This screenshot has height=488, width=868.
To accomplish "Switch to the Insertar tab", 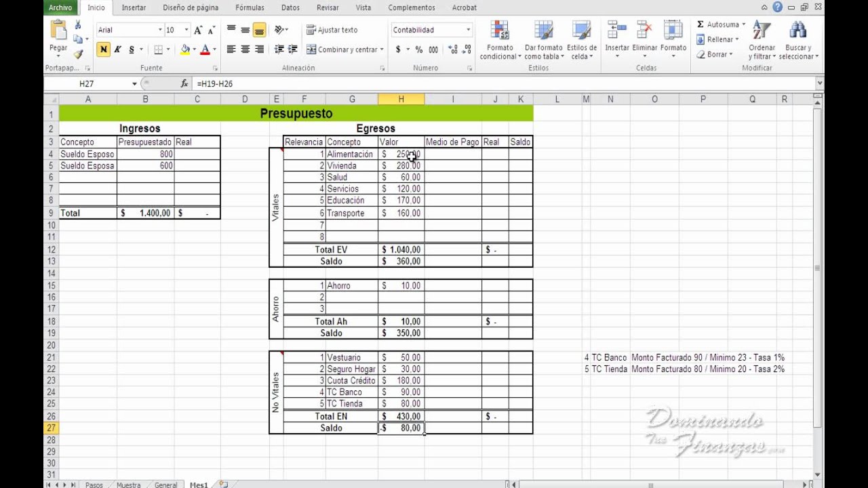I will coord(134,7).
